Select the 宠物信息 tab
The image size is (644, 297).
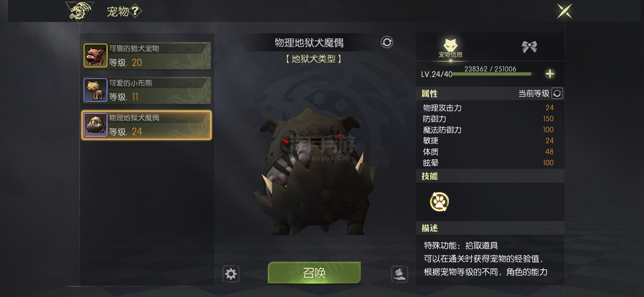[450, 48]
